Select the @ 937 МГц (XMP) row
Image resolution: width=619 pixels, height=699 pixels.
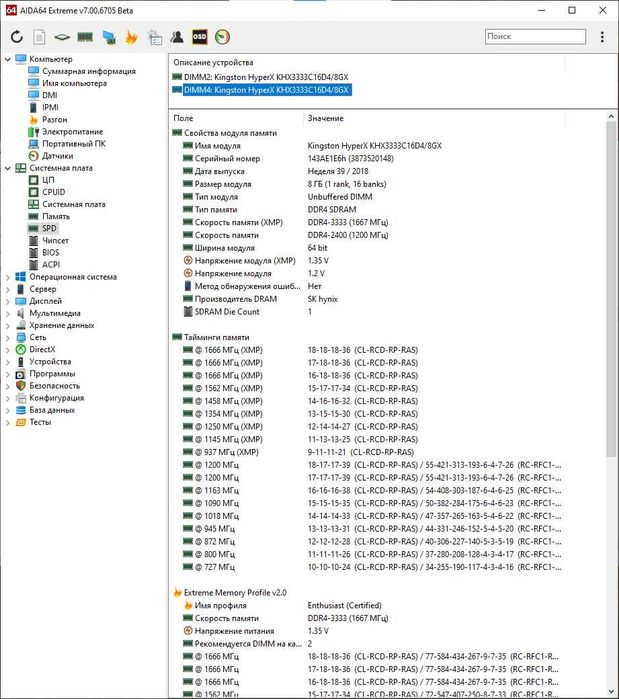pyautogui.click(x=366, y=452)
